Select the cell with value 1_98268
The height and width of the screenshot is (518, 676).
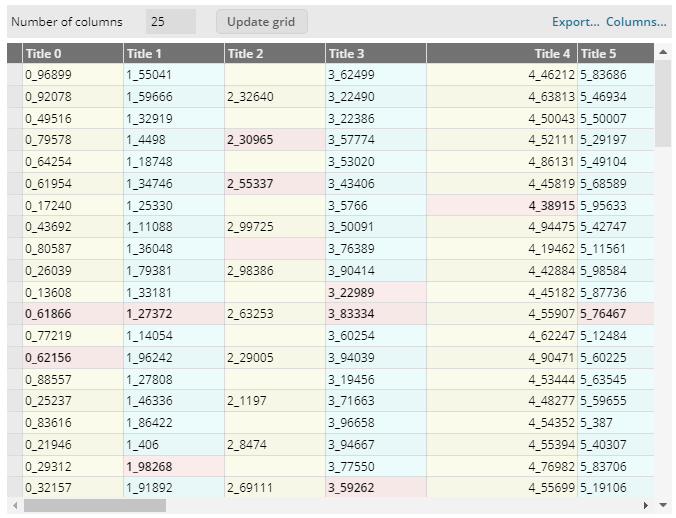173,466
